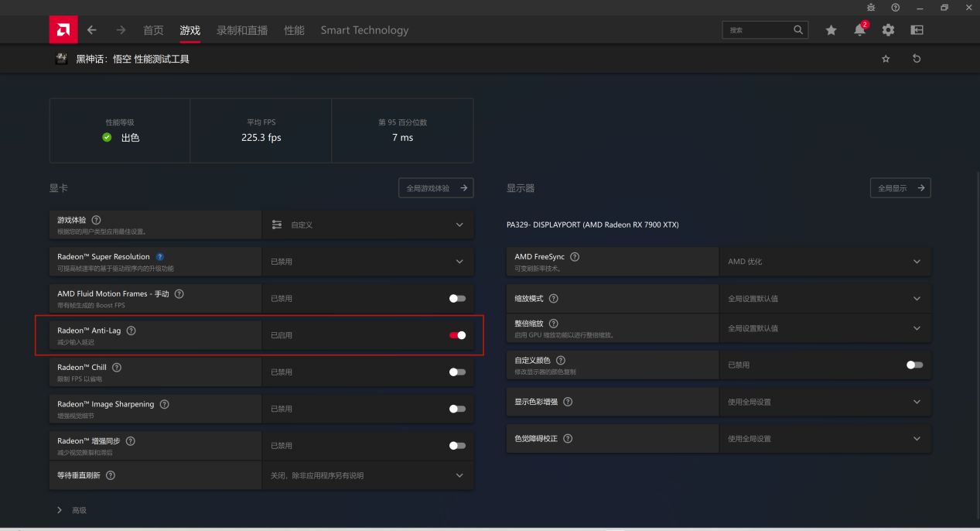Open the Smart Technology tab

point(364,30)
